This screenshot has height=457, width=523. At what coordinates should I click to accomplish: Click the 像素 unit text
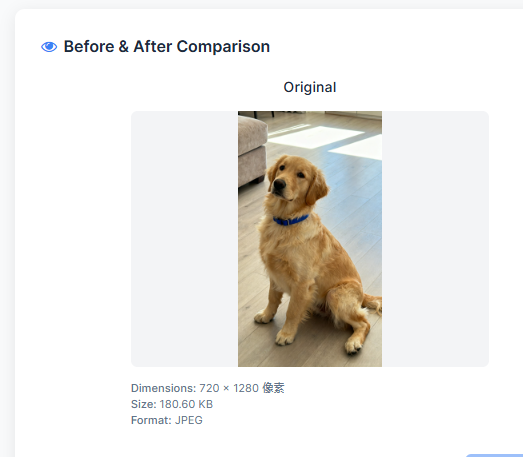point(273,388)
